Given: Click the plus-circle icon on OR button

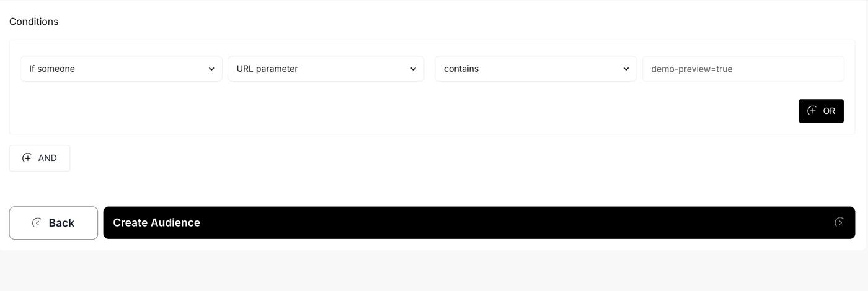Looking at the screenshot, I should point(812,111).
